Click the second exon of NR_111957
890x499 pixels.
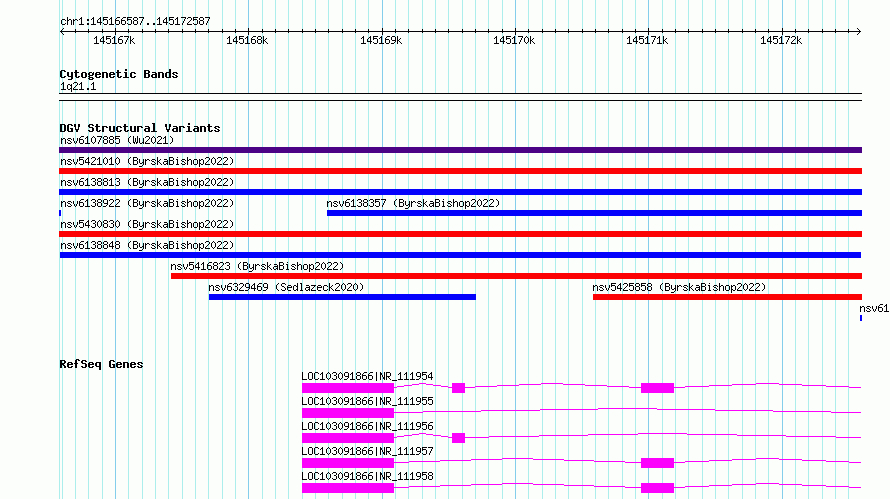point(657,463)
